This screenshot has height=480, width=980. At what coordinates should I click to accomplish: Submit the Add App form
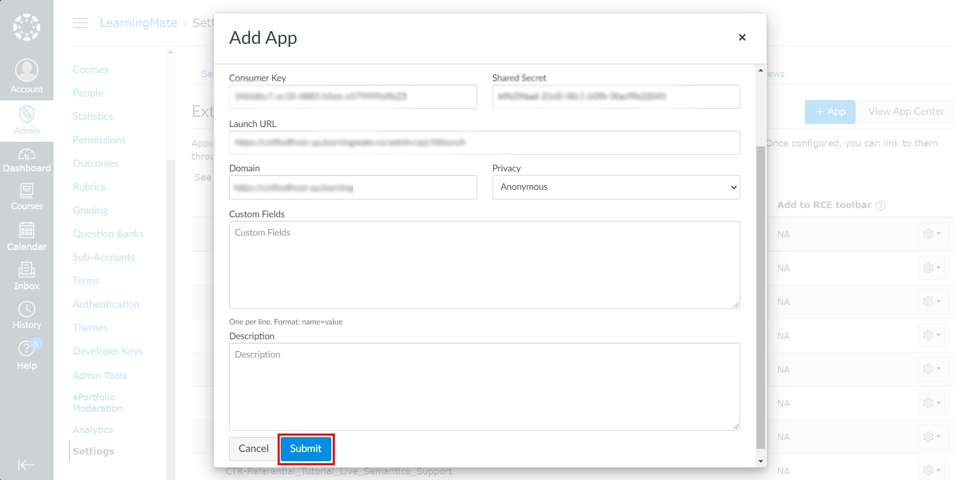[x=306, y=449]
